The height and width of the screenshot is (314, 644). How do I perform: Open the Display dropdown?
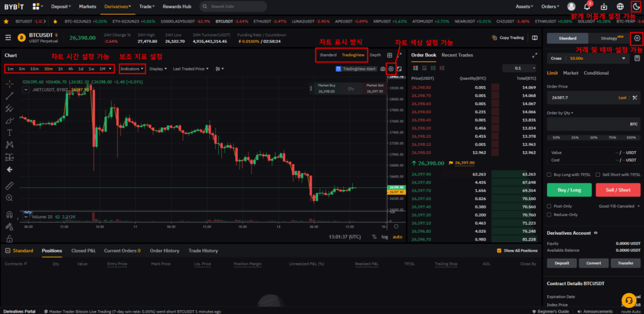click(x=158, y=69)
